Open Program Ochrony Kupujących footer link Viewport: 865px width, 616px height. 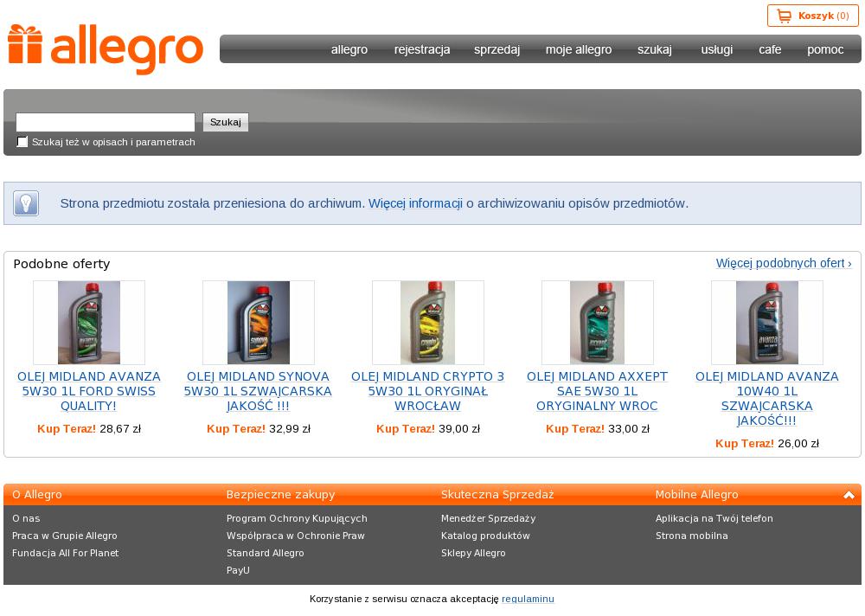coord(297,518)
